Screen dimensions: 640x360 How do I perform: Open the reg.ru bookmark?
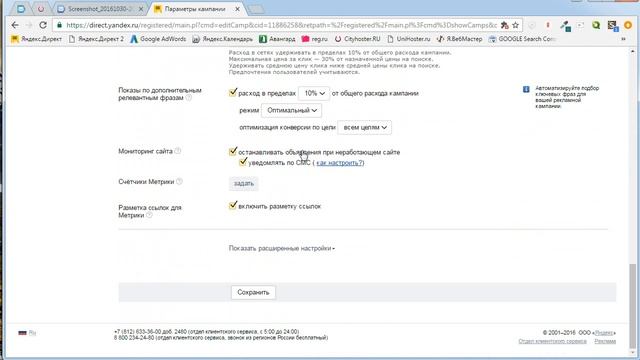(315, 39)
